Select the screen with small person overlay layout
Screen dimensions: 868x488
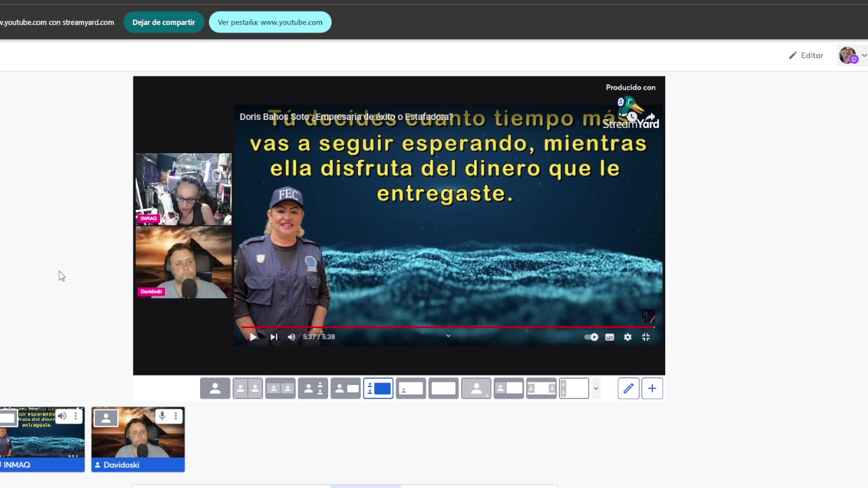410,388
